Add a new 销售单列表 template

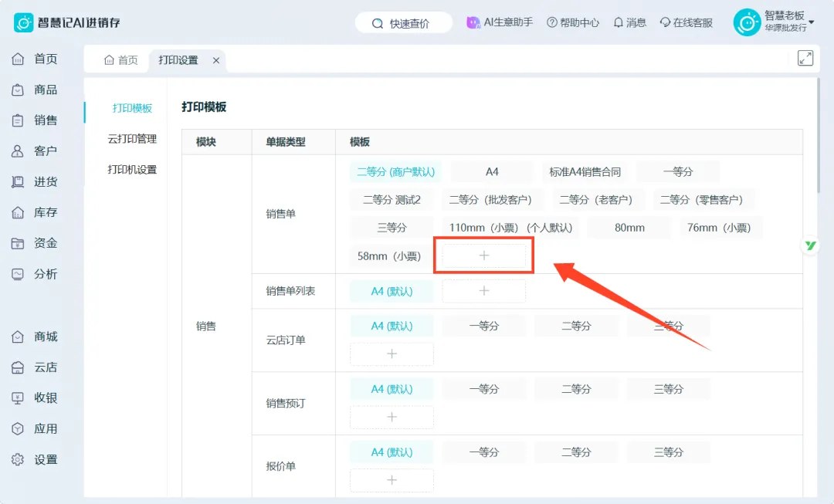pyautogui.click(x=484, y=291)
